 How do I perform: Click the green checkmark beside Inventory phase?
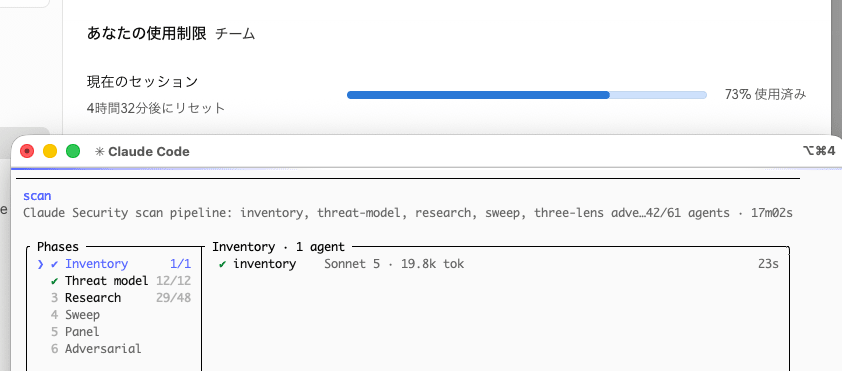pos(54,264)
